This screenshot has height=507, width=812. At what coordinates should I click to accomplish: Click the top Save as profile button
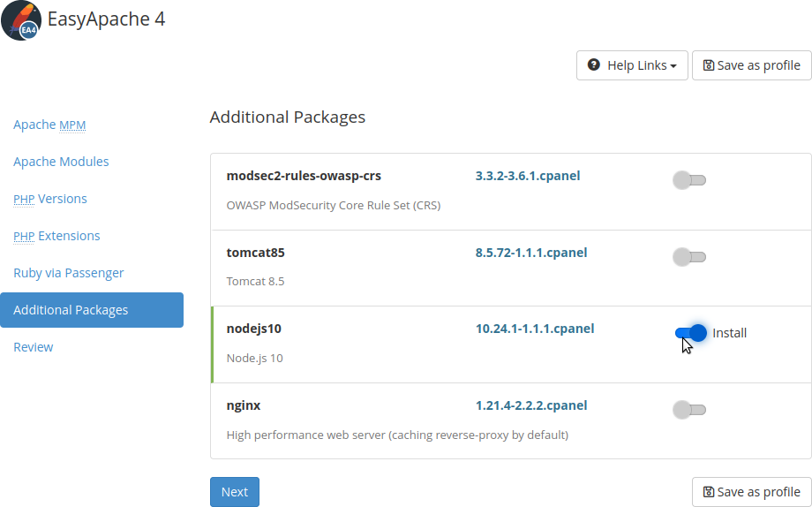coord(751,65)
